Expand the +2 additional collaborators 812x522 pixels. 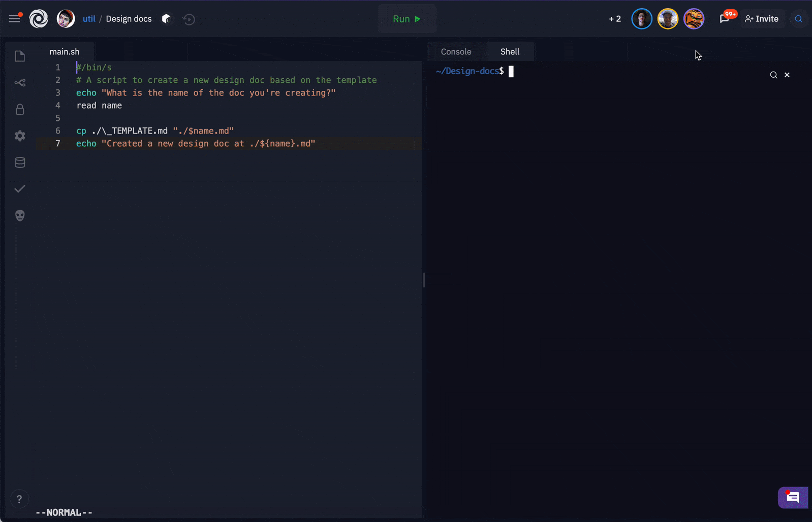click(615, 19)
